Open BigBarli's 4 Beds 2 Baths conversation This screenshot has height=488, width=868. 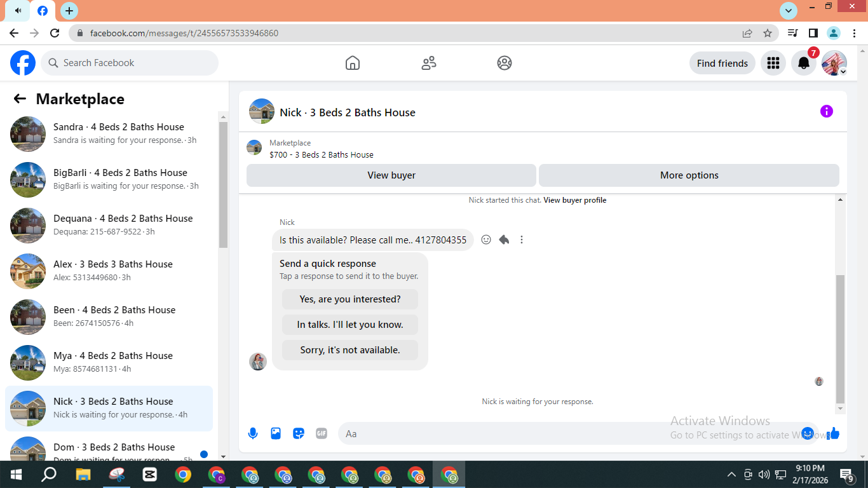point(109,179)
